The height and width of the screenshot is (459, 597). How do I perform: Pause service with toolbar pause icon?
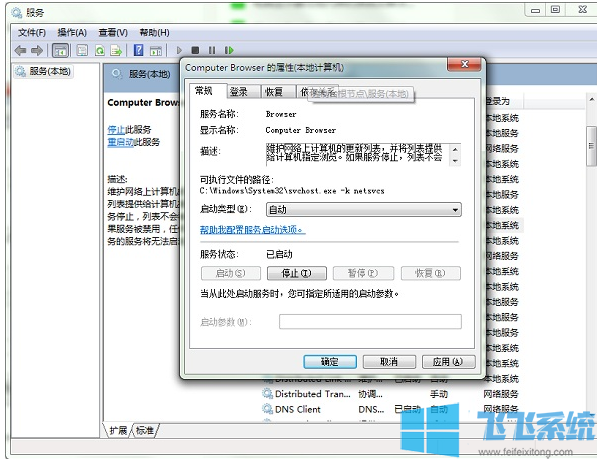(x=212, y=50)
